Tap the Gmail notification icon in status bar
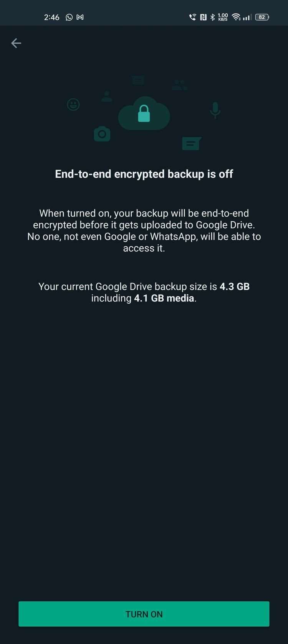 80,17
